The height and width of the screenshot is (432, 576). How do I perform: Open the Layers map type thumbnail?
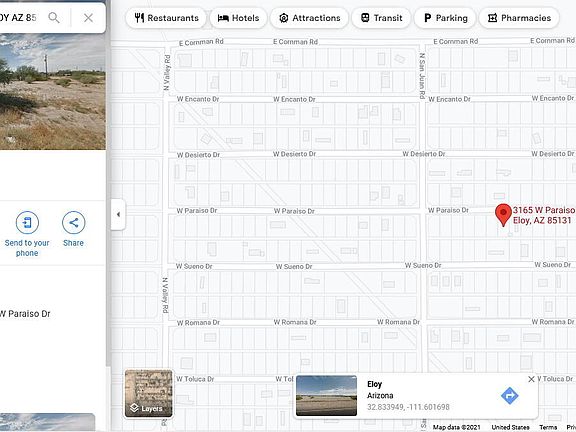(x=148, y=393)
